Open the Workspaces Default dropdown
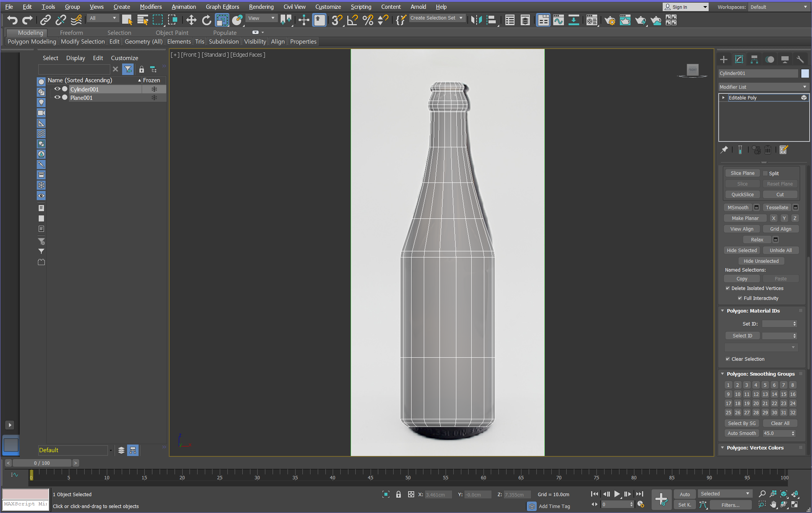This screenshot has height=513, width=812. coord(779,7)
